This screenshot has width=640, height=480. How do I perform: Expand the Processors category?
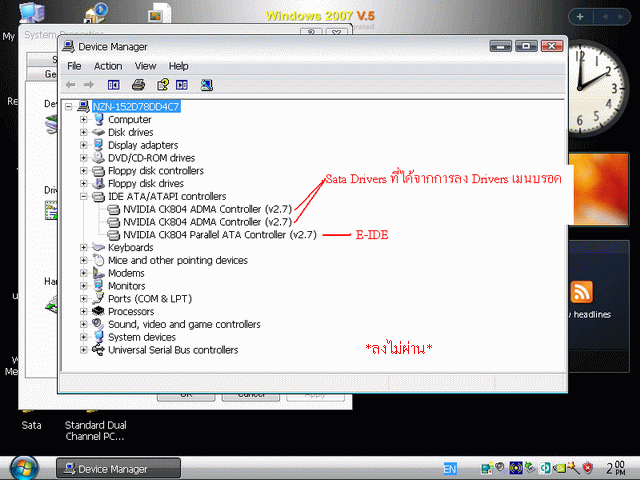tap(84, 311)
